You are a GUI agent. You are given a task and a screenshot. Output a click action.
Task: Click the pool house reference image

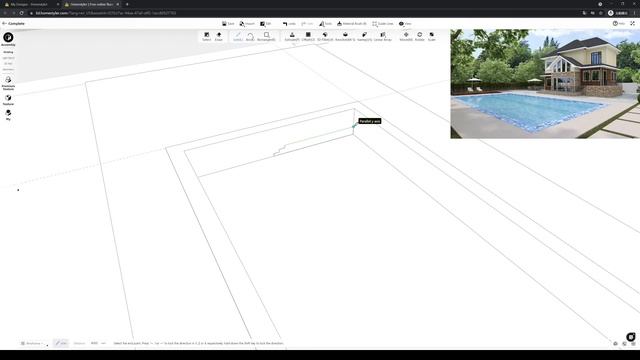(x=545, y=84)
